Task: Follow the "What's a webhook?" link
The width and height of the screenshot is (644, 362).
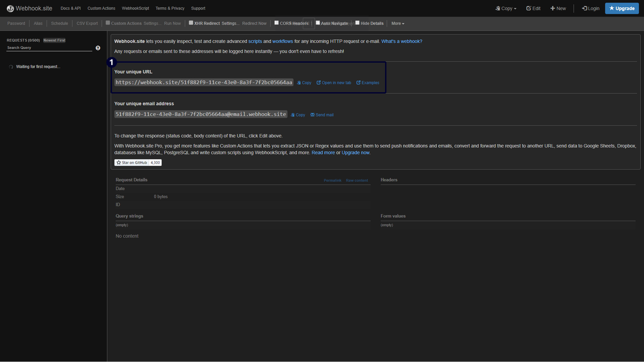Action: [401, 41]
